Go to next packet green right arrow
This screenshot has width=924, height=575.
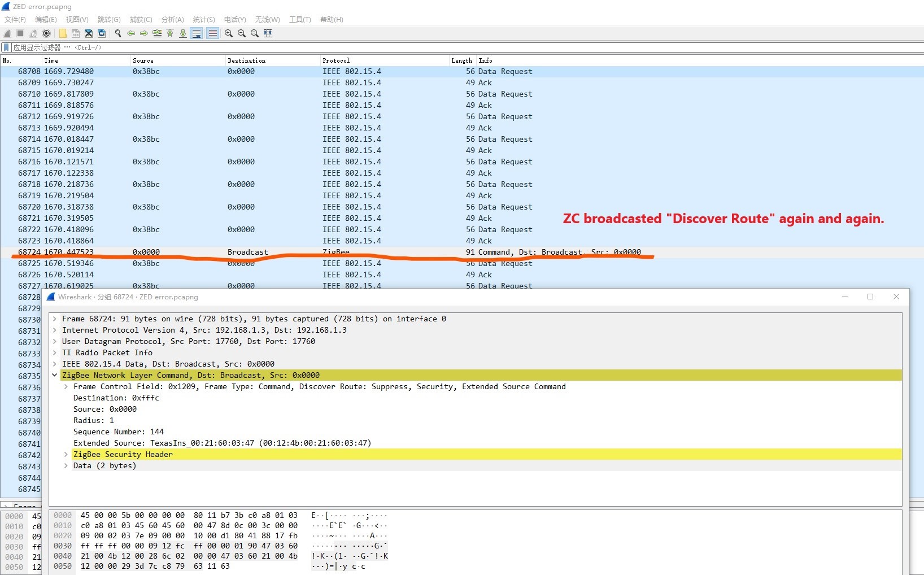click(144, 33)
